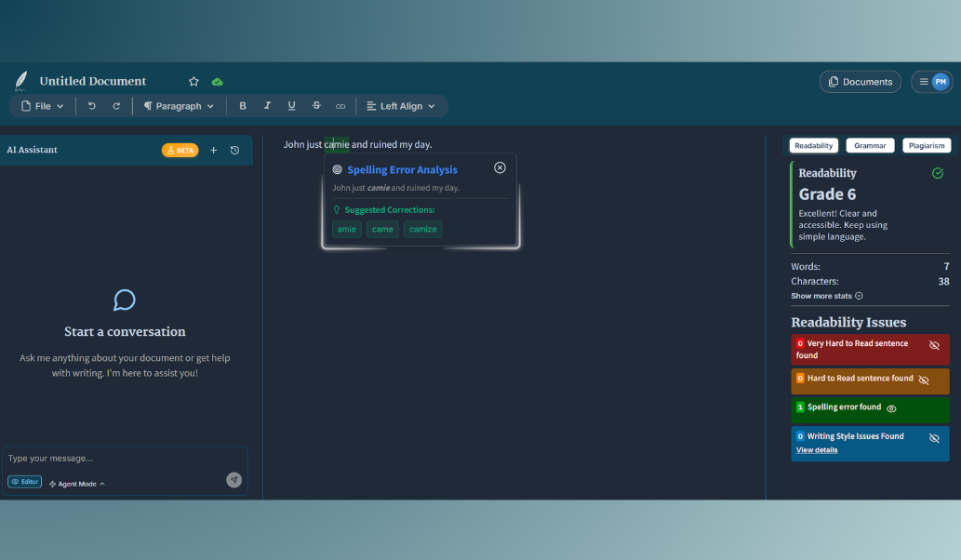Click the Redo arrow icon
The image size is (961, 560).
coord(116,105)
